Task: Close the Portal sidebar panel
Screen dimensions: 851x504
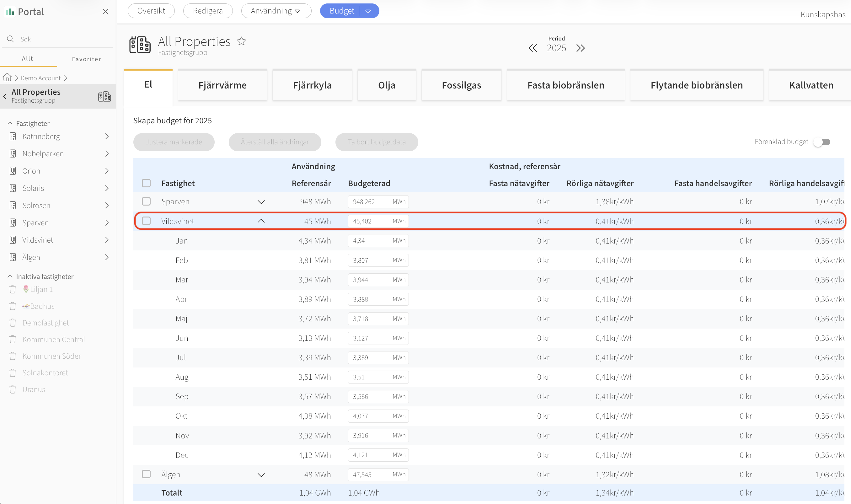Action: (105, 12)
